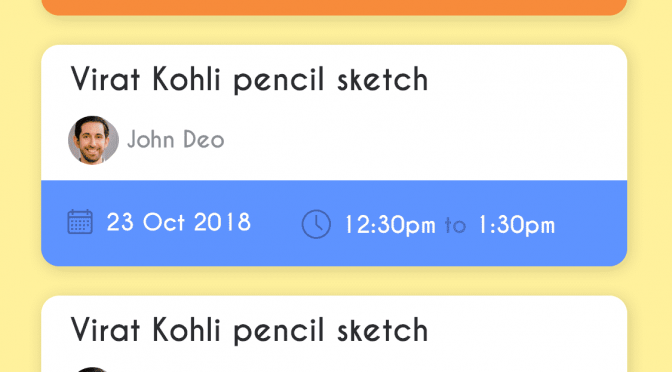Click blue band gap between date and clock icon

pyautogui.click(x=276, y=223)
